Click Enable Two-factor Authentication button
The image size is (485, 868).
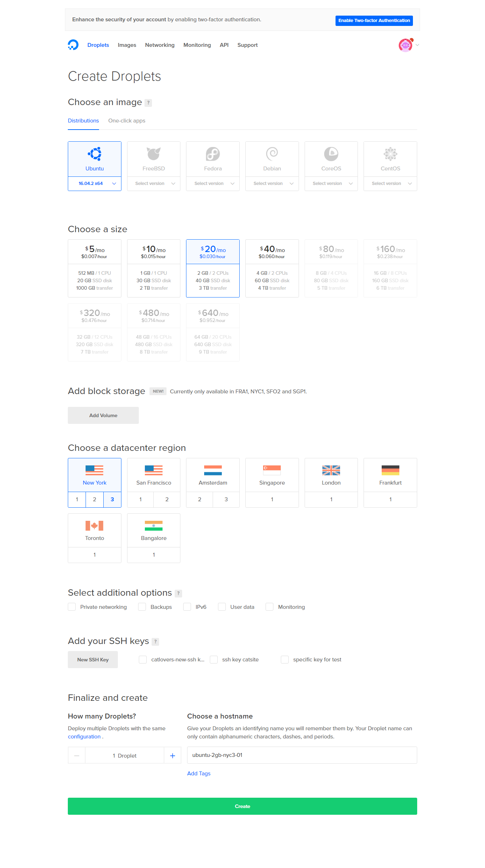coord(374,21)
